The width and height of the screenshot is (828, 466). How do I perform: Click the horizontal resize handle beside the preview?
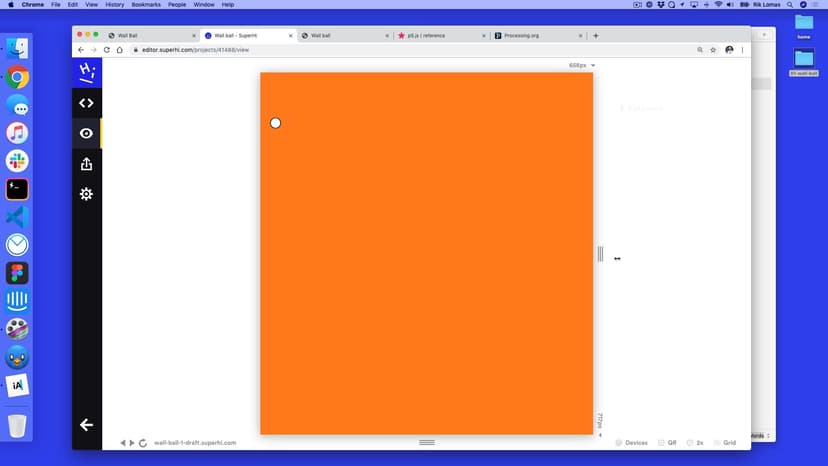[x=600, y=254]
